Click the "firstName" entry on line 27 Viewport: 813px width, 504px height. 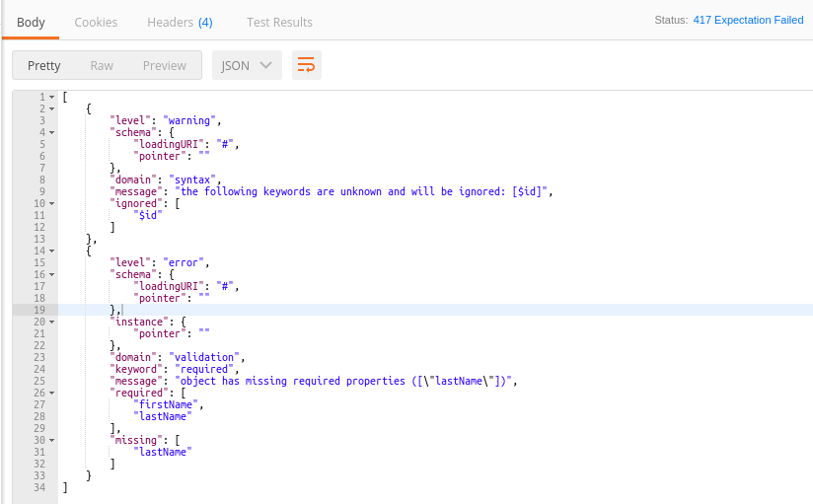pos(166,404)
